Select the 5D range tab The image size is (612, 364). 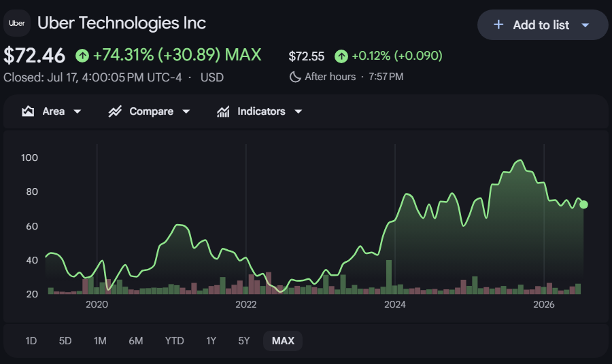click(65, 341)
